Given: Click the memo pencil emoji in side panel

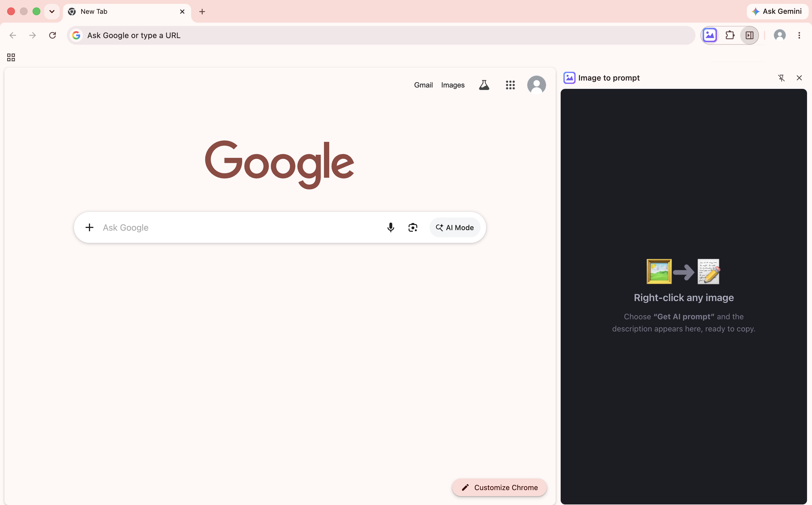Looking at the screenshot, I should coord(708,272).
